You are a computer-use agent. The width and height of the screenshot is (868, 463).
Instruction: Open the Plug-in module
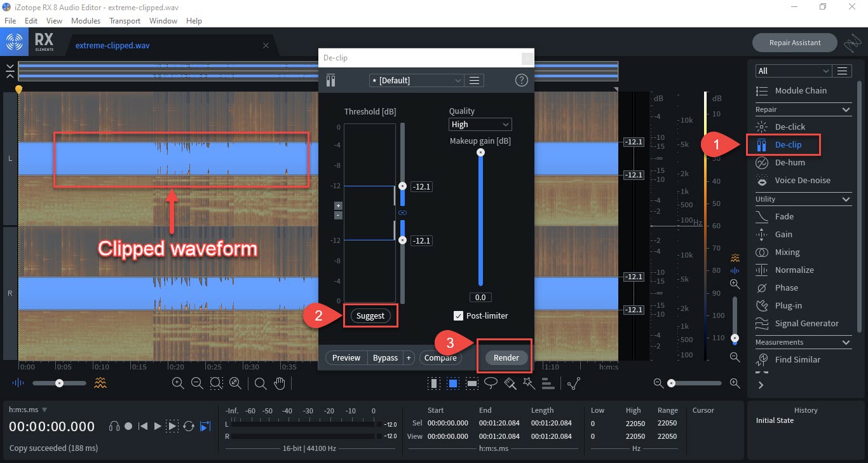tap(788, 305)
